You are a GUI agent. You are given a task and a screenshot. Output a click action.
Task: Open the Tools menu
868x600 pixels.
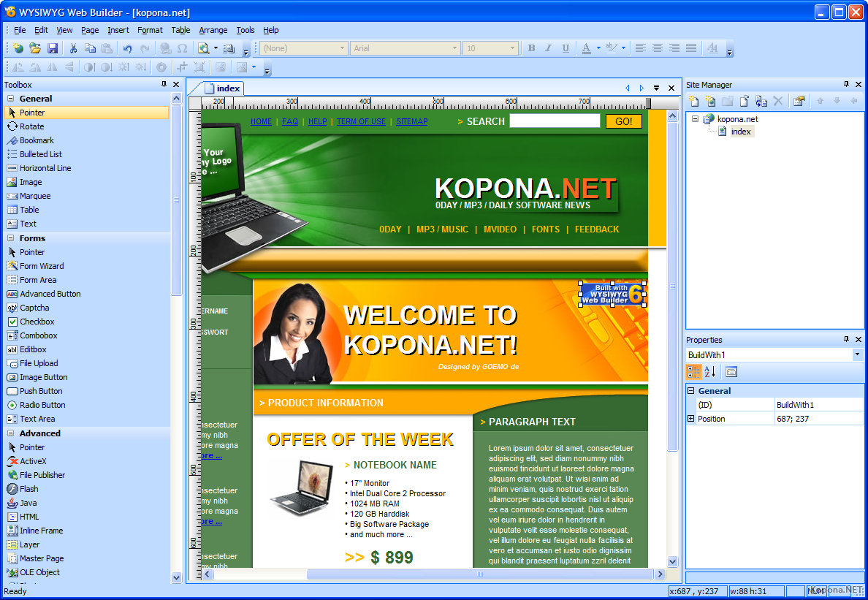coord(245,30)
